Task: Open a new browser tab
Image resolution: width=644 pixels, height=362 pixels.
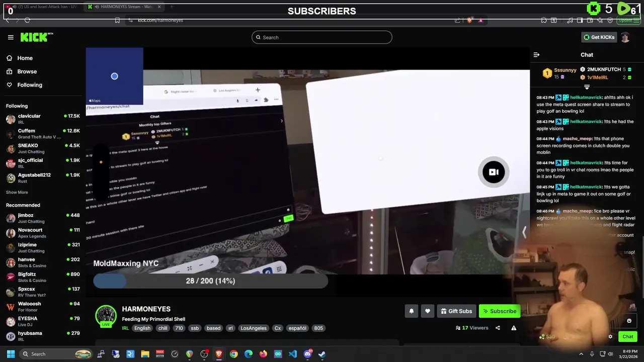Action: [x=172, y=7]
